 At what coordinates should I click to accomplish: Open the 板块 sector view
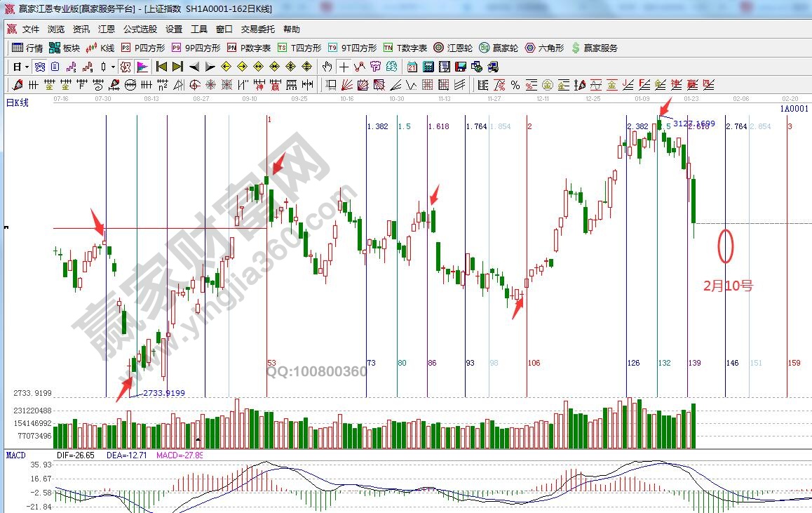pos(65,48)
